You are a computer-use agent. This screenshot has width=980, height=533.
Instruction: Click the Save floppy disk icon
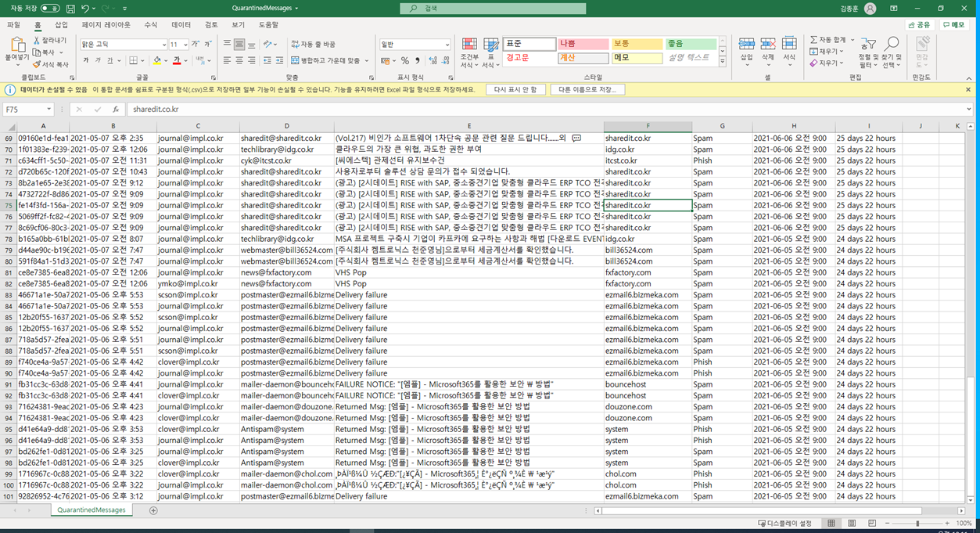click(x=71, y=8)
